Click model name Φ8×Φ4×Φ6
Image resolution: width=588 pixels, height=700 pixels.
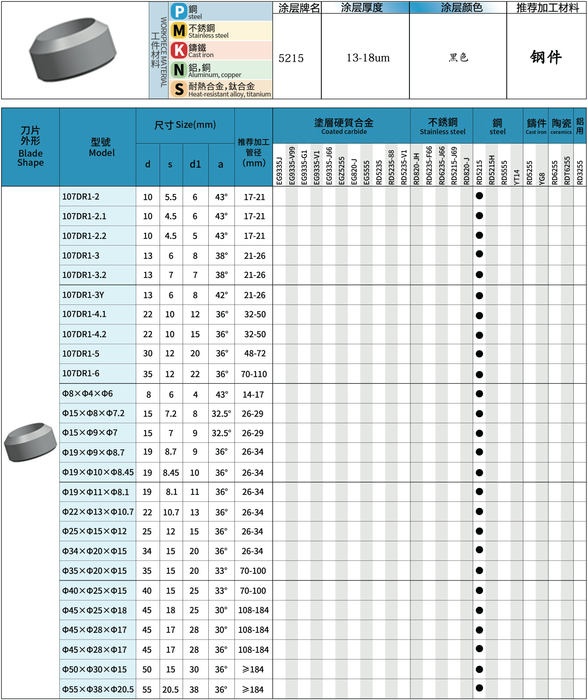(87, 394)
